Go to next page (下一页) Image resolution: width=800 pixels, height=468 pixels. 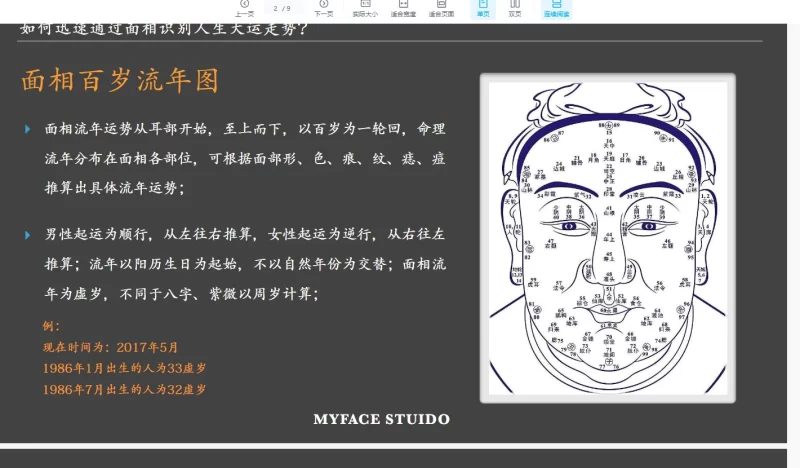pyautogui.click(x=323, y=8)
